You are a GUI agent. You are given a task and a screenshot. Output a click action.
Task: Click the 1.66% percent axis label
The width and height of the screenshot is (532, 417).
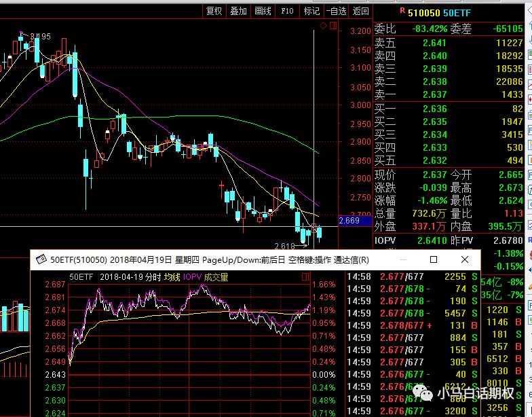pyautogui.click(x=324, y=285)
